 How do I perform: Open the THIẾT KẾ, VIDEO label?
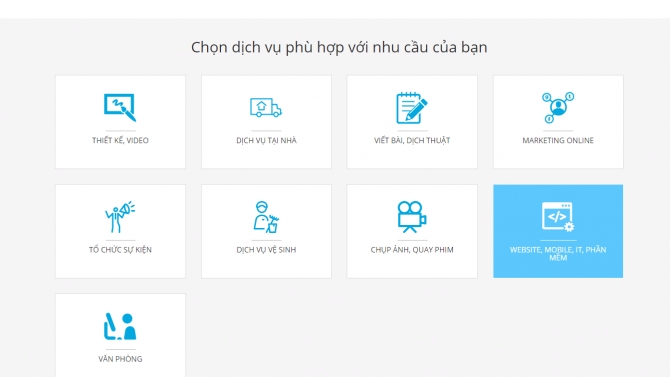click(120, 140)
